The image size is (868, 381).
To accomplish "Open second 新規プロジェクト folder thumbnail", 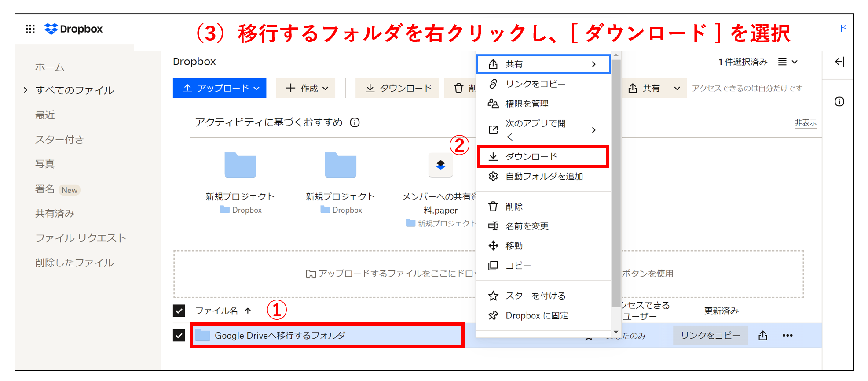I will (x=341, y=165).
